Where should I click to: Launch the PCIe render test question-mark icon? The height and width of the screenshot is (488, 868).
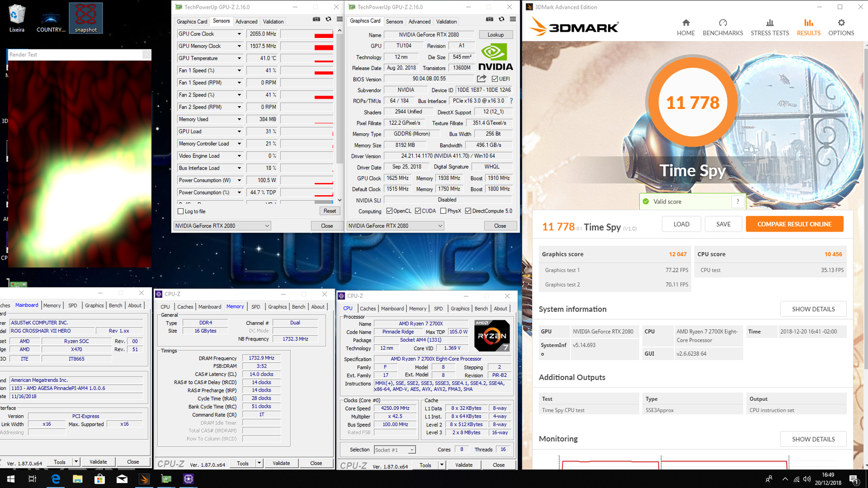[511, 100]
